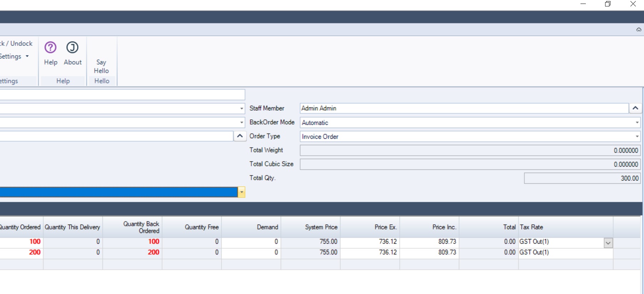Click the Total Qty. field showing 300.00
644x294 pixels.
[582, 178]
